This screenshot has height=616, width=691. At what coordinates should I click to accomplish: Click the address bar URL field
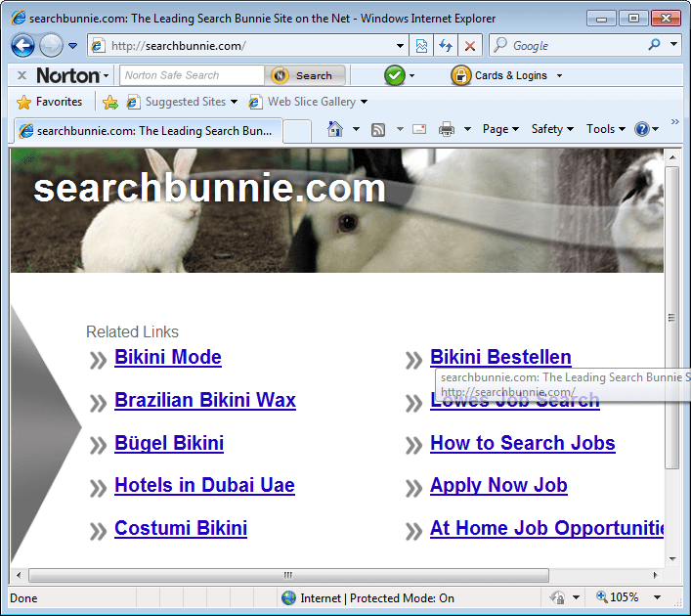point(246,45)
